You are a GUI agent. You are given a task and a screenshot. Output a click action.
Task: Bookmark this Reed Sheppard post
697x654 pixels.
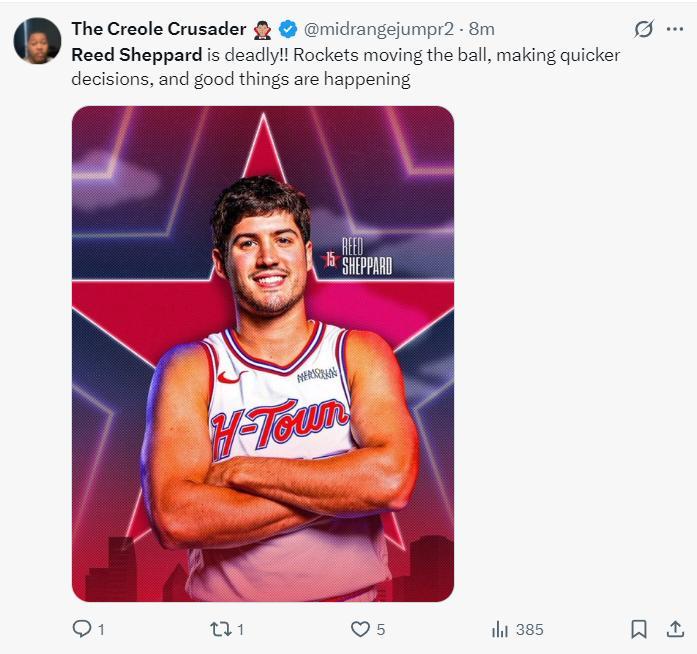[x=639, y=629]
